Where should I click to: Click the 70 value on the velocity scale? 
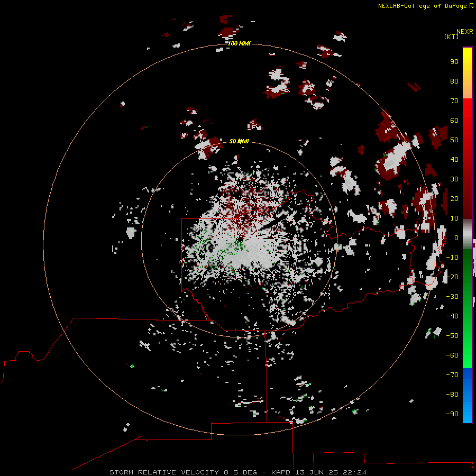tap(454, 101)
